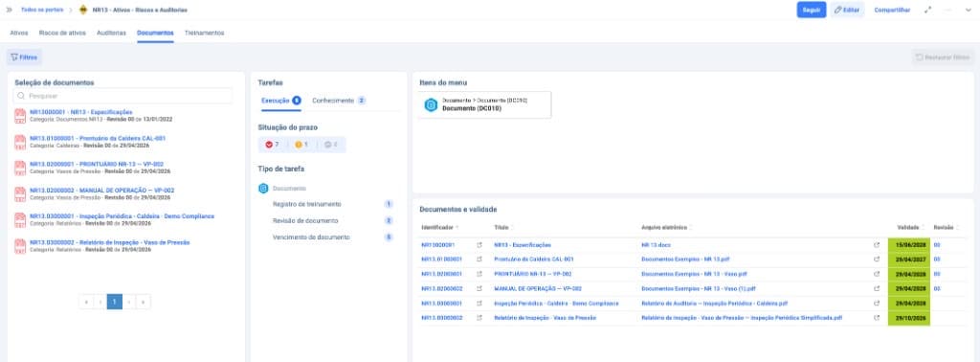The height and width of the screenshot is (362, 980).
Task: Go to last page in pagination
Action: [x=144, y=302]
